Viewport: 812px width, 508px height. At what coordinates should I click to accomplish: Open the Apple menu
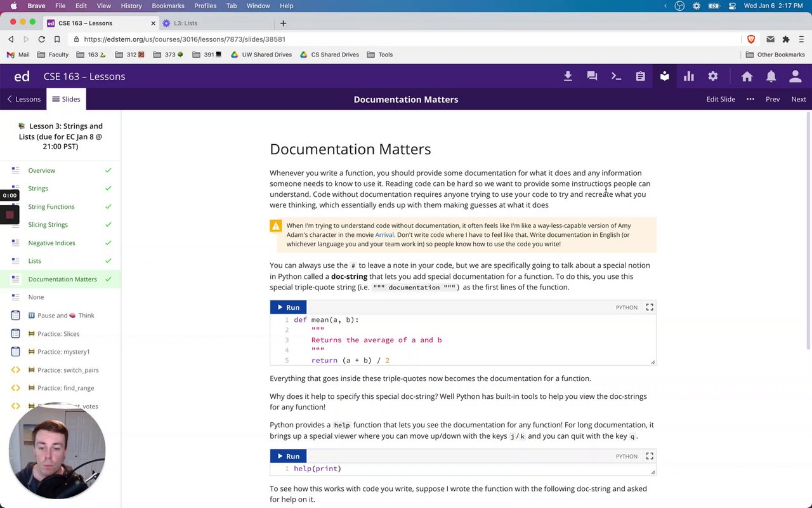point(13,6)
